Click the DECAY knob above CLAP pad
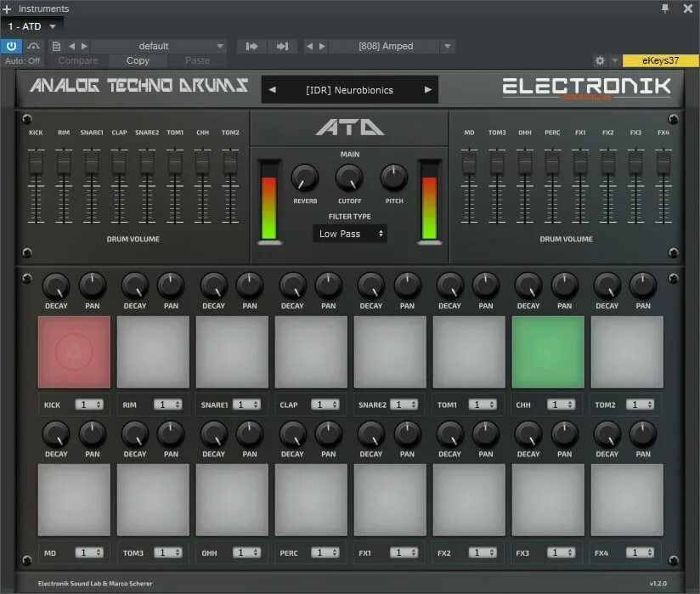This screenshot has width=700, height=594. pyautogui.click(x=292, y=286)
